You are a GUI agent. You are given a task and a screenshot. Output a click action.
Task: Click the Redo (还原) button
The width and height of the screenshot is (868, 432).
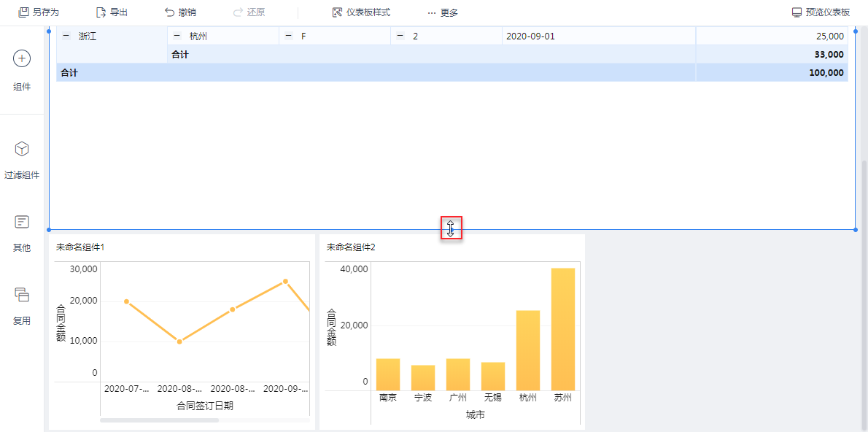click(x=249, y=12)
